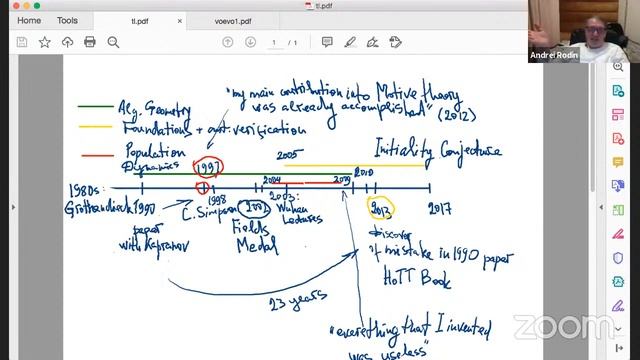Viewport: 640px width, 360px height.
Task: Add a comment speech bubble in toolbar
Action: pyautogui.click(x=327, y=42)
